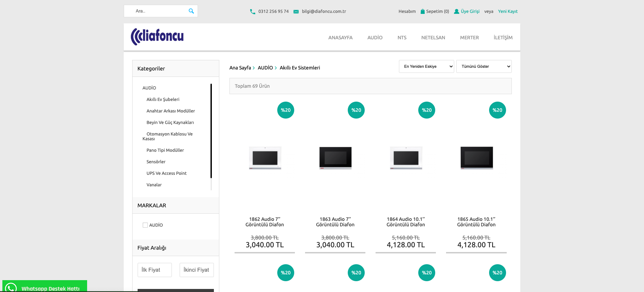Select the Sensörler category link

pyautogui.click(x=156, y=162)
